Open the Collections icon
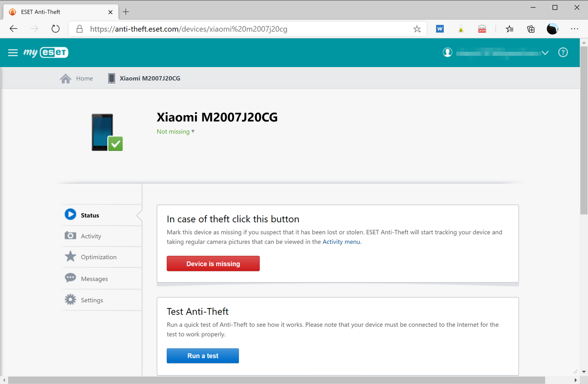Image resolution: width=588 pixels, height=384 pixels. click(531, 29)
